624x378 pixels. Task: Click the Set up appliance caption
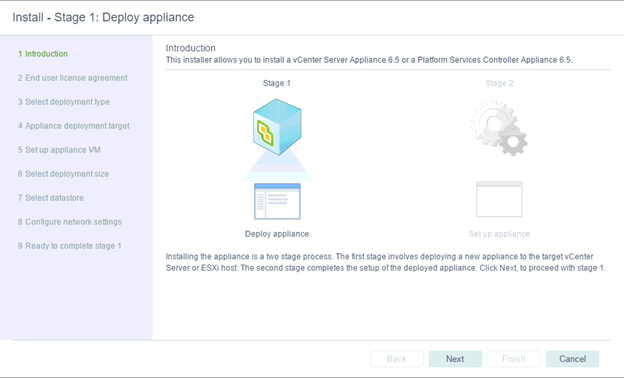coord(499,234)
